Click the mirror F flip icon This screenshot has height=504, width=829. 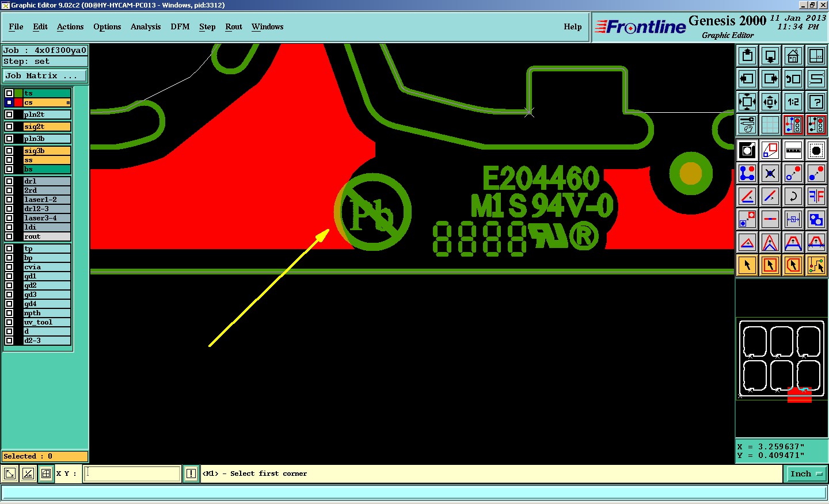click(816, 196)
